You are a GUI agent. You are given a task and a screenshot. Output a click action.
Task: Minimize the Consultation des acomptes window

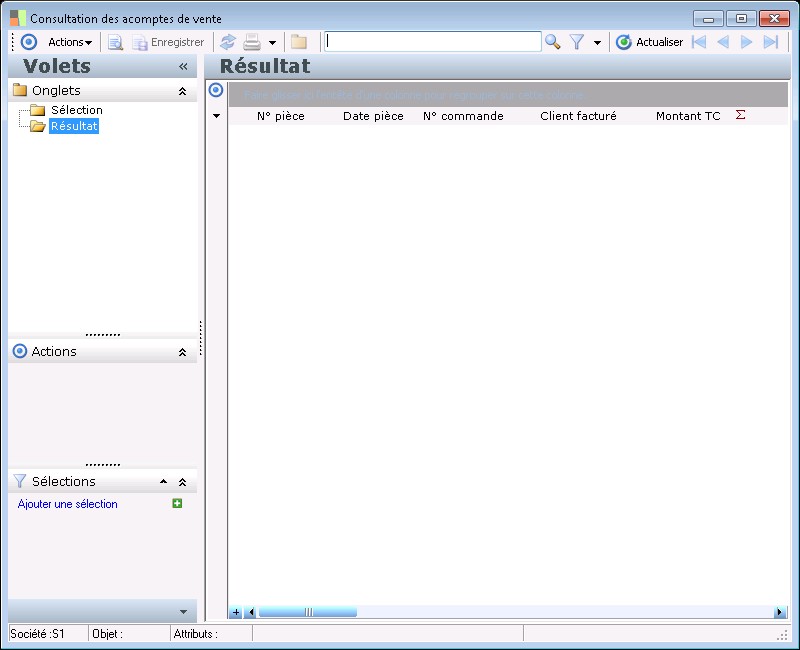[708, 19]
